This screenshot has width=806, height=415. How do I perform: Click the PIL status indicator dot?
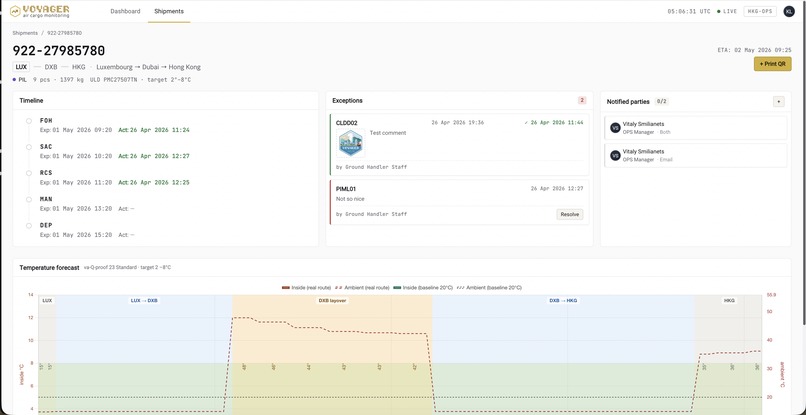pos(14,80)
